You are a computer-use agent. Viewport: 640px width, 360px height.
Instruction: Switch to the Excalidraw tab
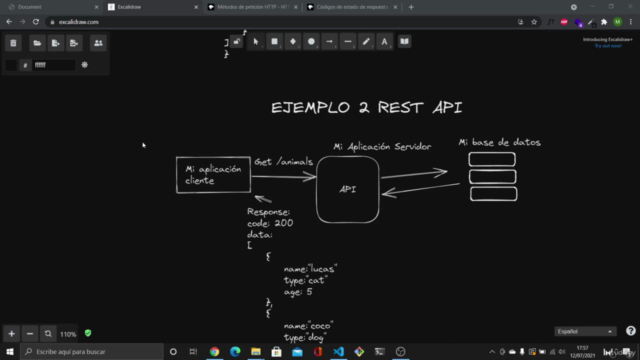pos(152,7)
